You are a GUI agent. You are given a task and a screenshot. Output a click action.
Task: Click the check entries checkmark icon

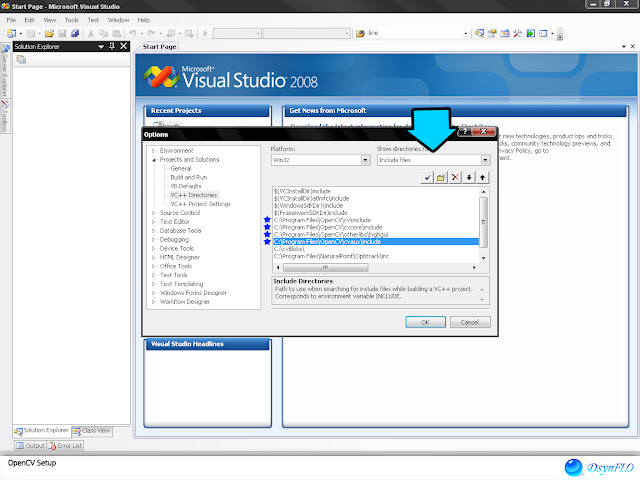pos(427,178)
